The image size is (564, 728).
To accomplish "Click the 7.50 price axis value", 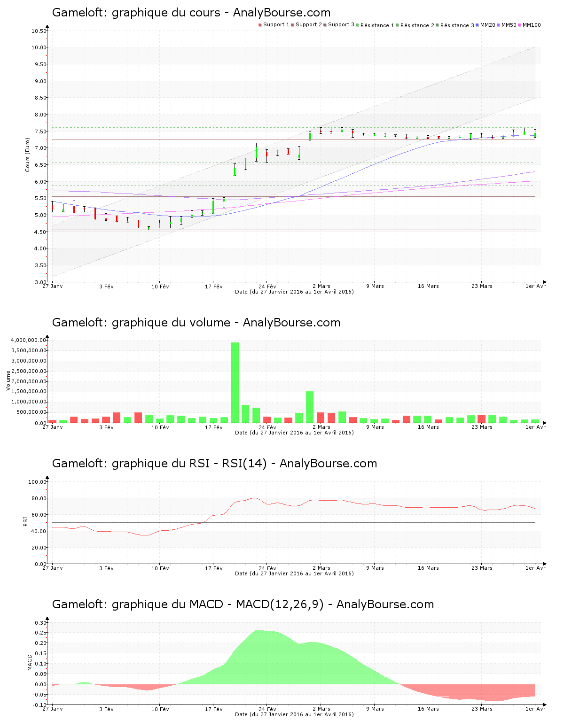I will (x=41, y=132).
